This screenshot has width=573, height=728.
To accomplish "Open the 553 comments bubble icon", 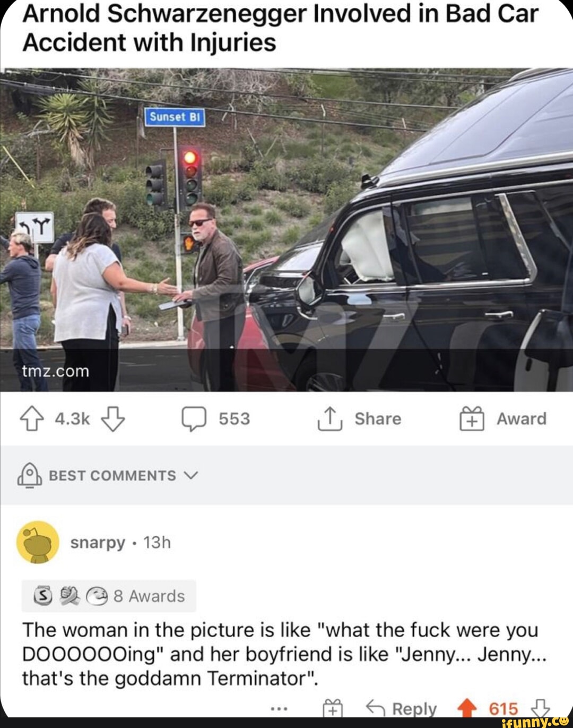I will tap(194, 419).
